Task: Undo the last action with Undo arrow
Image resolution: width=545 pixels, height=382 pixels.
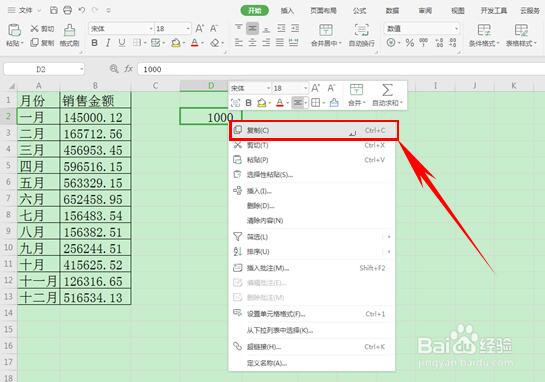Action: (x=82, y=10)
